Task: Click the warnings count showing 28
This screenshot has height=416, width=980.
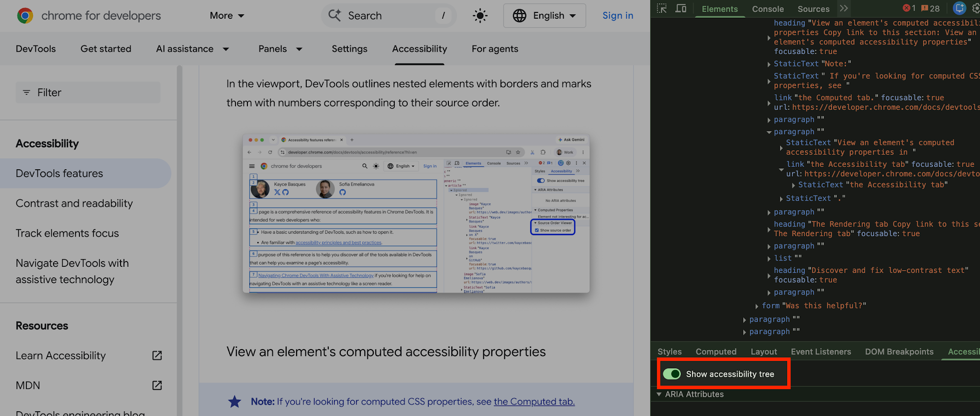Action: pyautogui.click(x=931, y=9)
